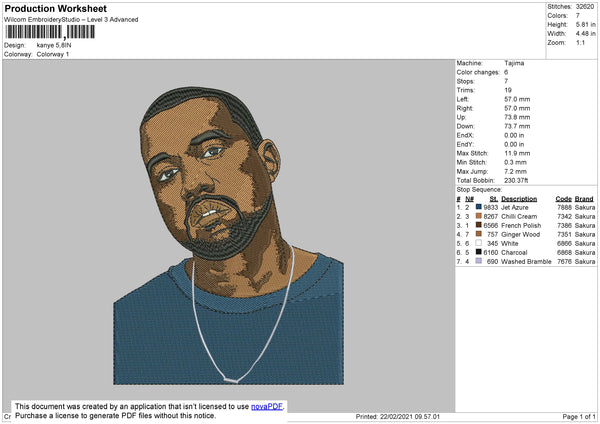This screenshot has width=600, height=424.
Task: Click the 'Description' column header
Action: (519, 199)
